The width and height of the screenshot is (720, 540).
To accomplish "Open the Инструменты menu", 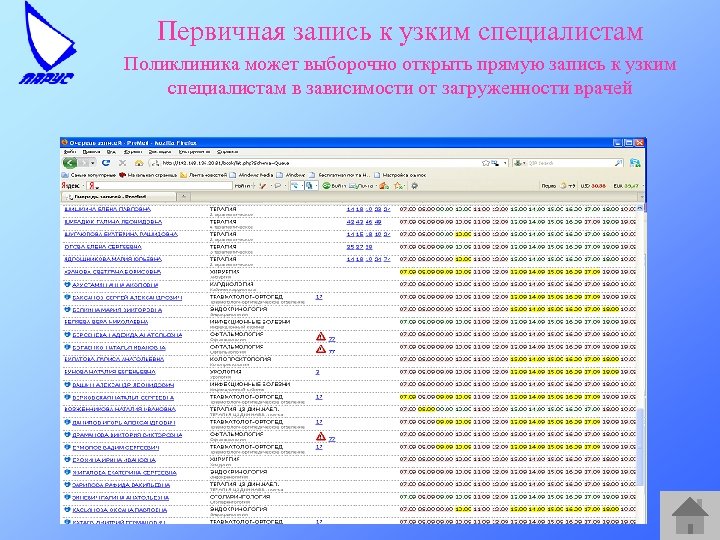I will [194, 152].
